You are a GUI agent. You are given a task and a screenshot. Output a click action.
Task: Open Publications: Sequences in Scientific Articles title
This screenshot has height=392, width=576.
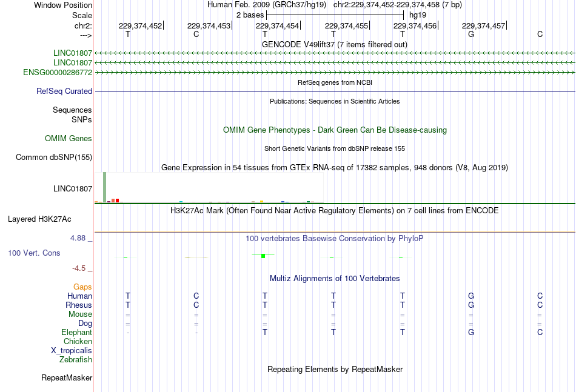pyautogui.click(x=335, y=101)
